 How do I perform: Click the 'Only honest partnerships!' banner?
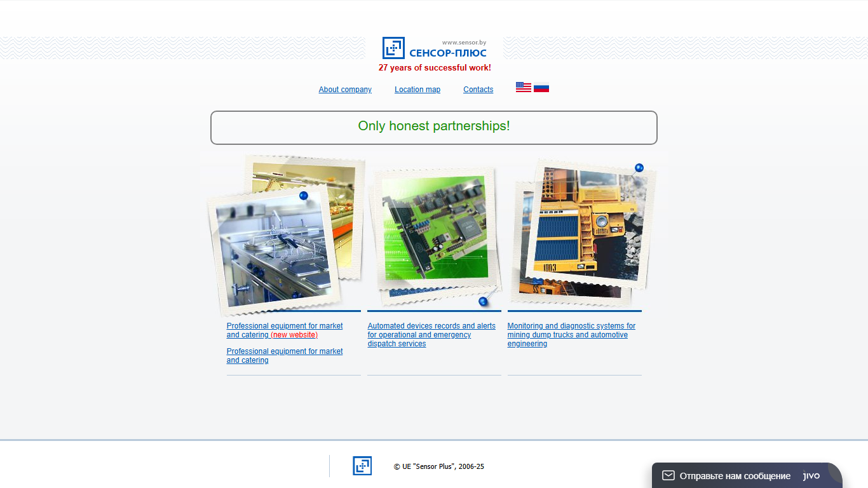pyautogui.click(x=434, y=128)
